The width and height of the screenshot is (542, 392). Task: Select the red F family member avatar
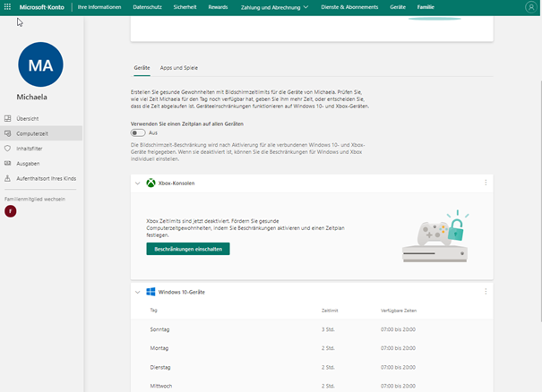pyautogui.click(x=10, y=211)
